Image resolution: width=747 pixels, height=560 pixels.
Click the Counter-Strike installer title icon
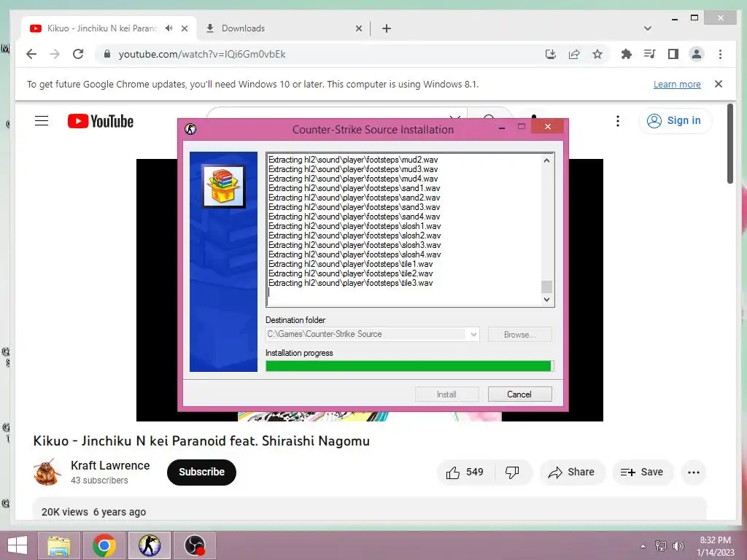tap(190, 129)
